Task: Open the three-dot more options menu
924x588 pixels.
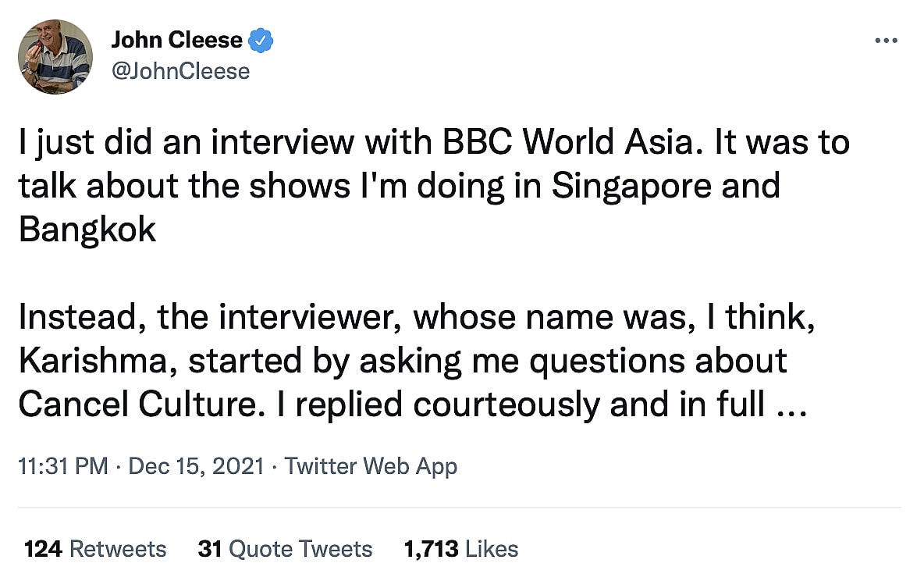Action: click(x=886, y=41)
